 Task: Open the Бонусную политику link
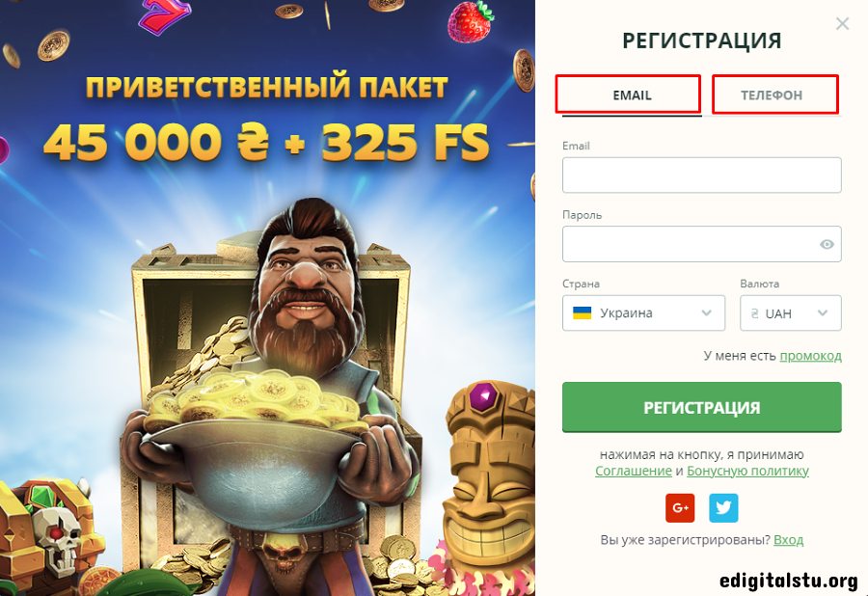tap(747, 471)
